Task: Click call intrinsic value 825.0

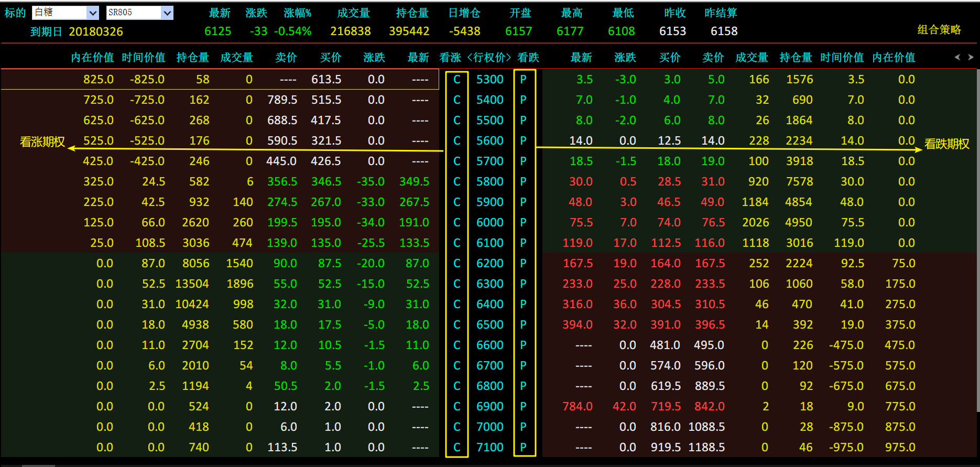Action: [x=99, y=80]
